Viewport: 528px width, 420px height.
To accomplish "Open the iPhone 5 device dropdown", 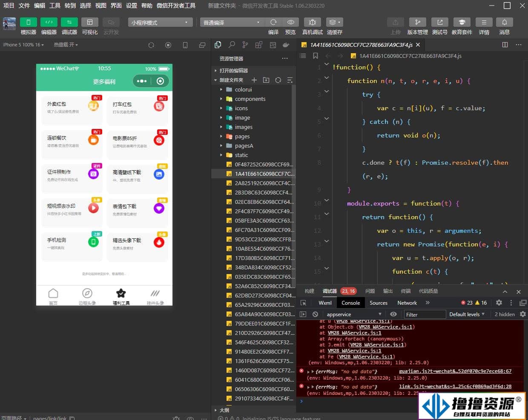I will [x=23, y=45].
